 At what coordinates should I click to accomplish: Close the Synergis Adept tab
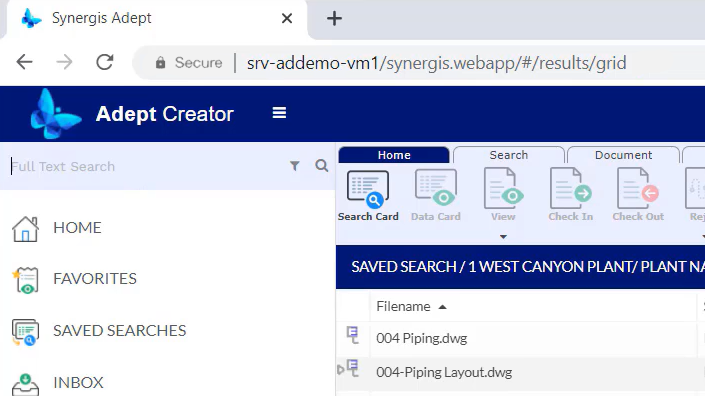click(287, 18)
